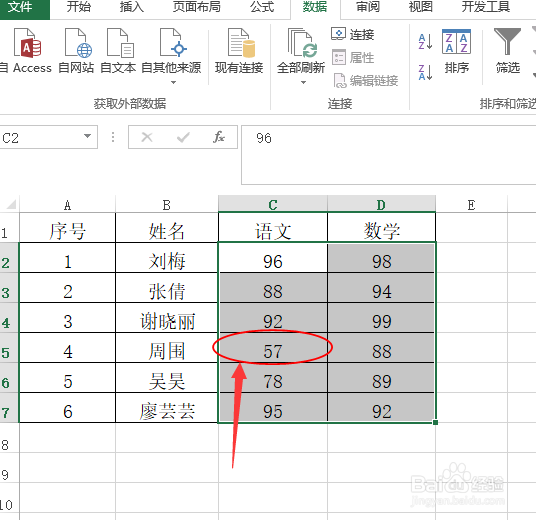Select column A header
The image size is (536, 520).
(68, 205)
